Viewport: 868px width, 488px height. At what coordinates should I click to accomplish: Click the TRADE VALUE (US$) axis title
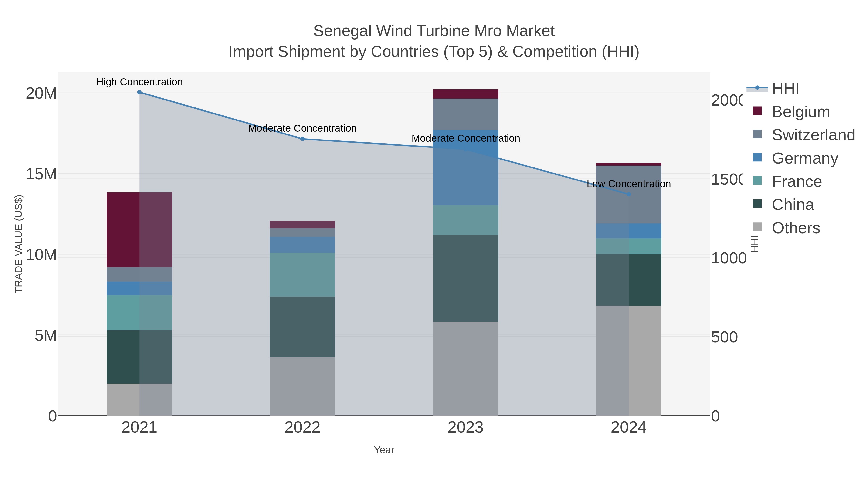pyautogui.click(x=19, y=244)
